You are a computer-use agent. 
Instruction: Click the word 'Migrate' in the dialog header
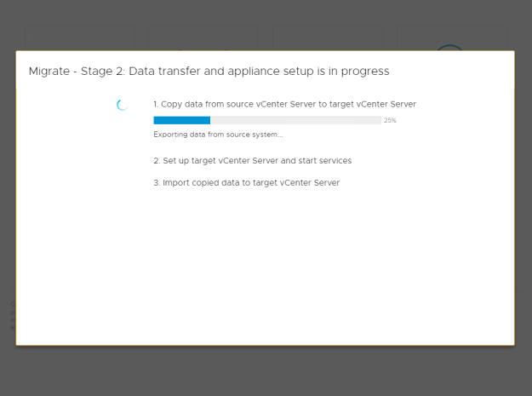49,72
